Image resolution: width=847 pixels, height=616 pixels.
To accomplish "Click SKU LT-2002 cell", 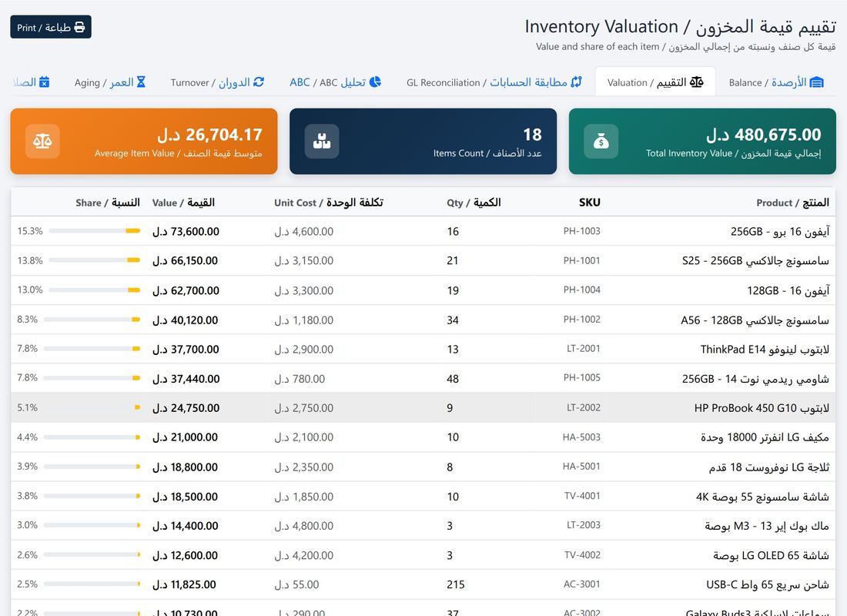I will click(584, 408).
